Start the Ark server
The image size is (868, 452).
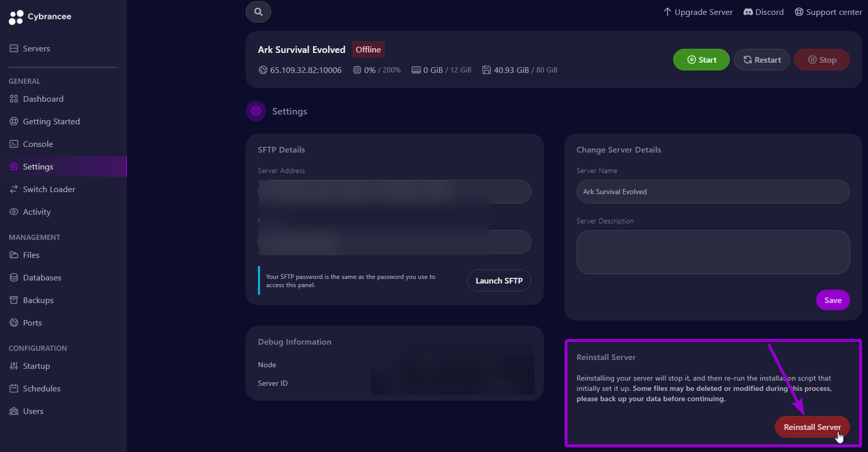coord(701,60)
